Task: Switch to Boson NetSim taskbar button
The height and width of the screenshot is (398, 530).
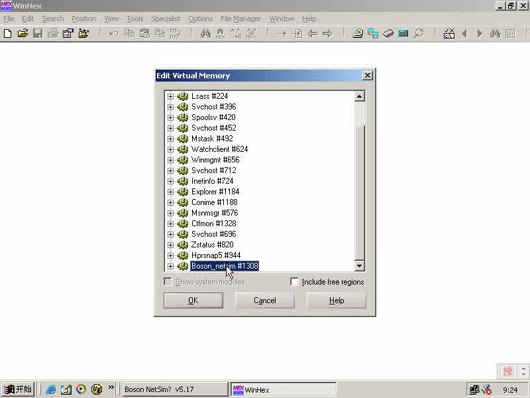Action: 174,390
